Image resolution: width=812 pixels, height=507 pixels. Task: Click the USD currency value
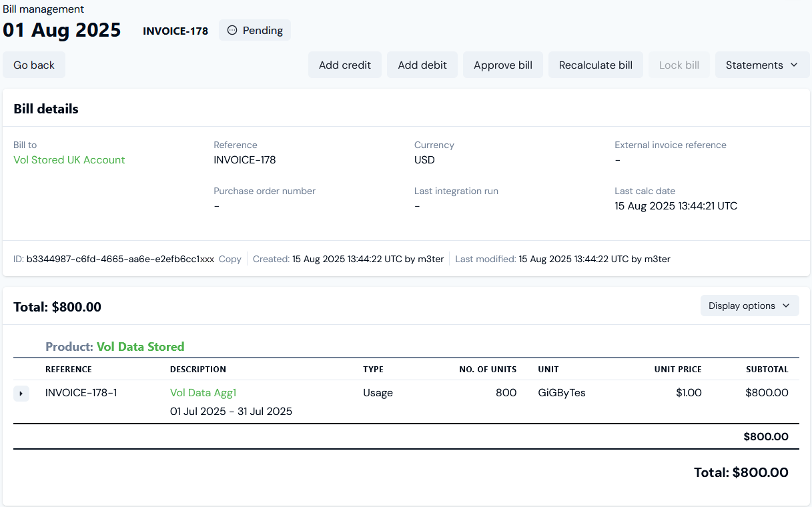(424, 160)
